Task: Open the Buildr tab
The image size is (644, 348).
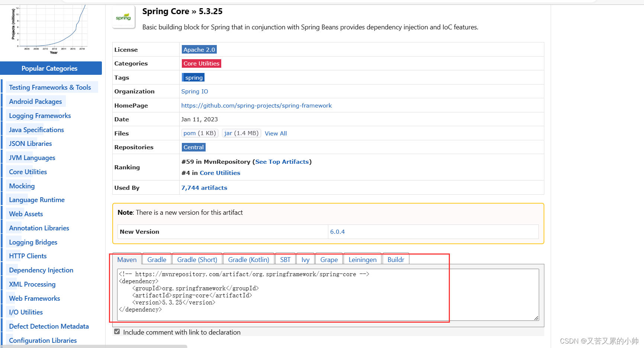Action: point(396,259)
